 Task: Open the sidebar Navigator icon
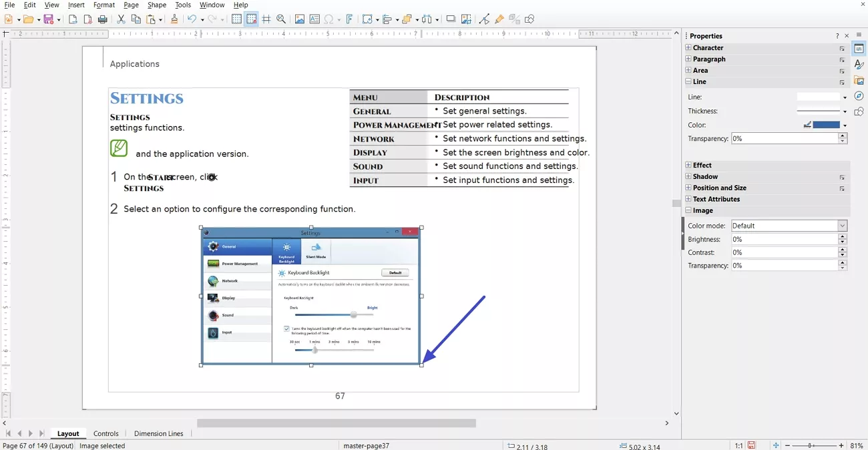[x=859, y=96]
